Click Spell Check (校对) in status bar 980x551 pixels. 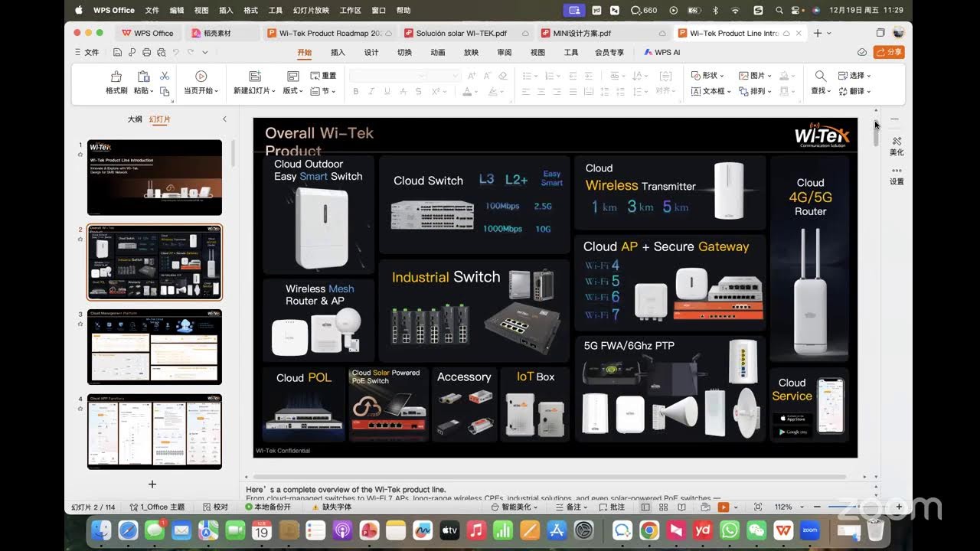tap(215, 507)
